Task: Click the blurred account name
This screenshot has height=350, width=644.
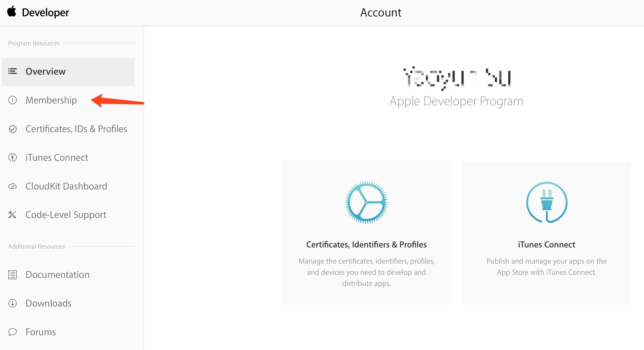Action: pyautogui.click(x=457, y=78)
